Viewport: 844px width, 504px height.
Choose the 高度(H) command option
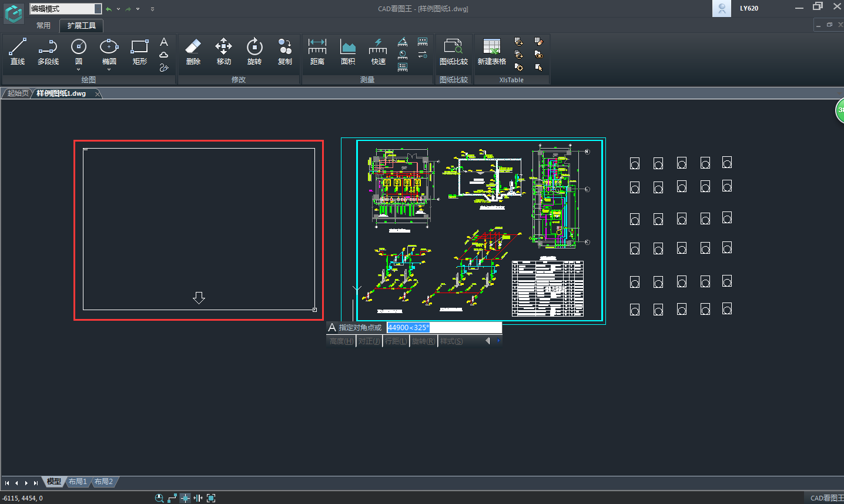pyautogui.click(x=341, y=341)
